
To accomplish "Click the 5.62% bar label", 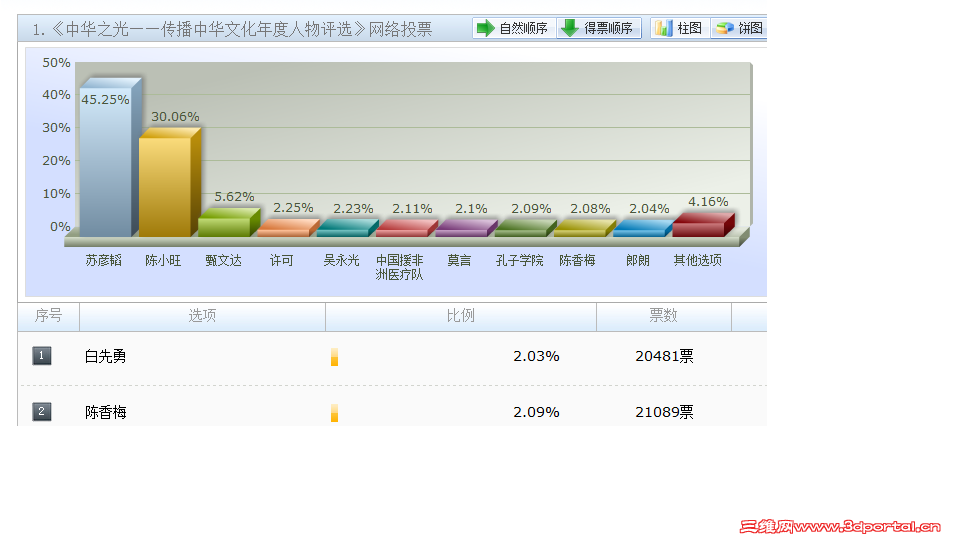I will click(234, 197).
